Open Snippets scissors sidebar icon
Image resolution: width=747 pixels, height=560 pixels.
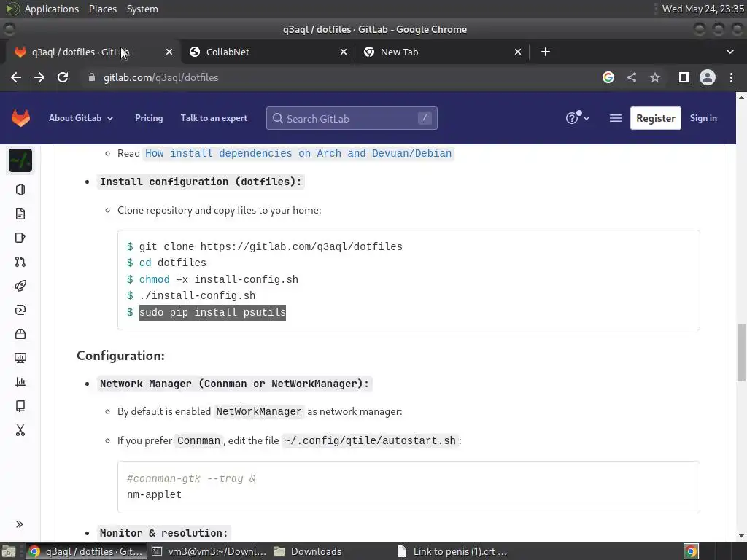coord(20,430)
